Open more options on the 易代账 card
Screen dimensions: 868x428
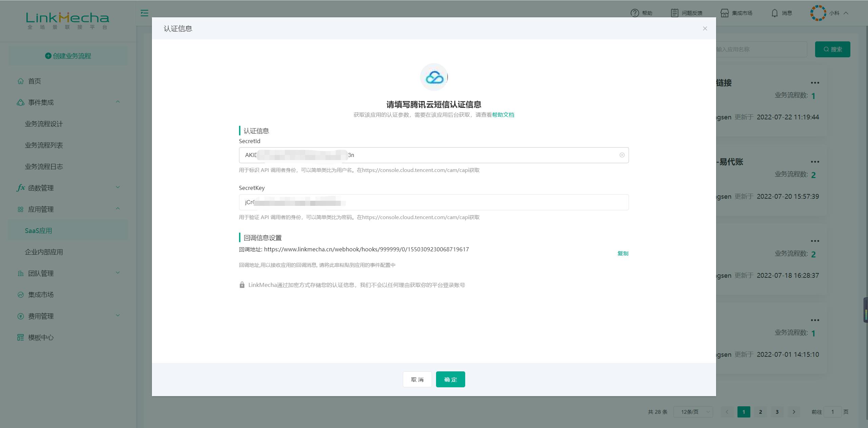(x=815, y=162)
